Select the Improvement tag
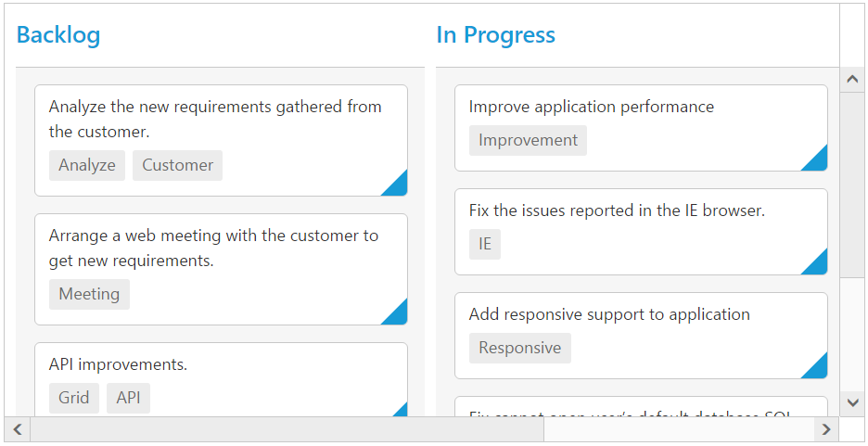Screen dimensions: 868x446 (x=528, y=140)
